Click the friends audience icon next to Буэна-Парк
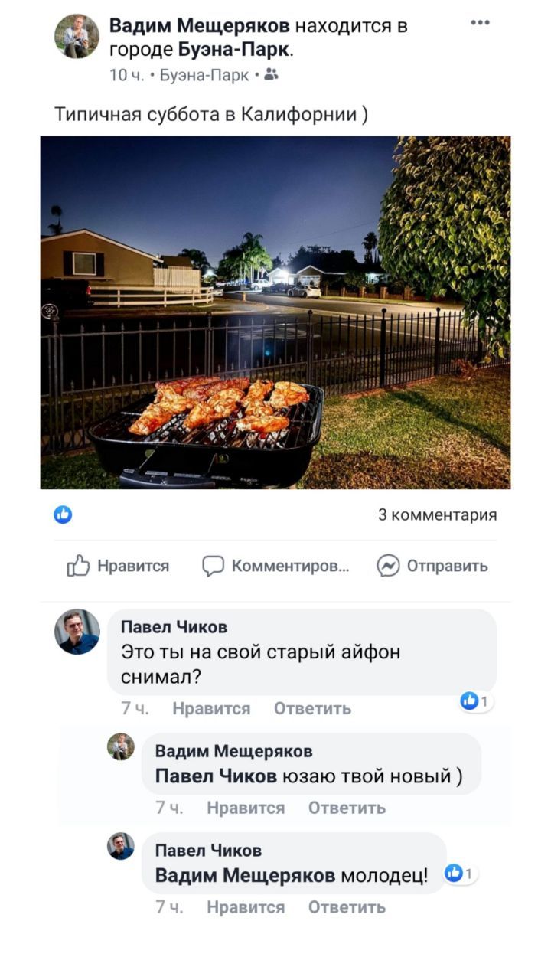 [272, 74]
